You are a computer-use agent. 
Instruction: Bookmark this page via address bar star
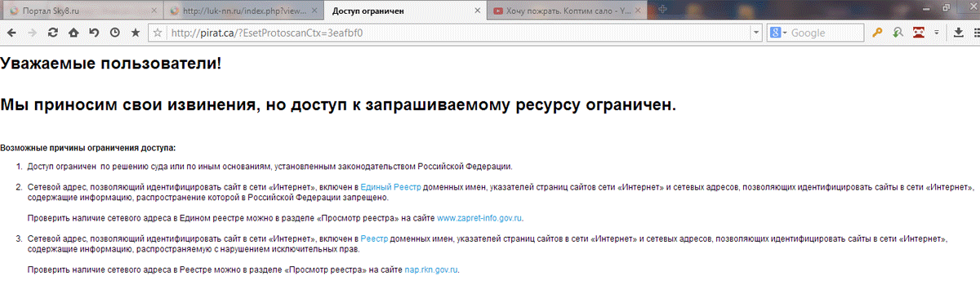click(x=158, y=33)
